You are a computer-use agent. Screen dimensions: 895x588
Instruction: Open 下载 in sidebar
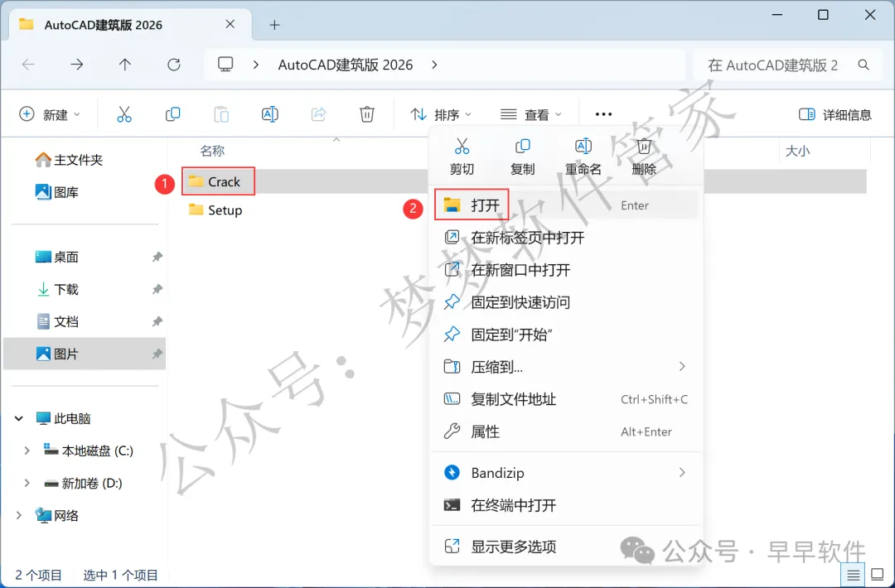tap(57, 289)
